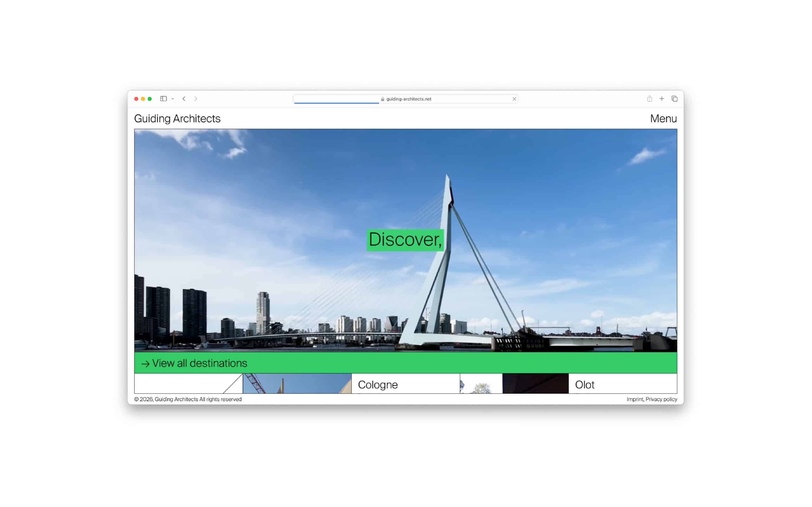Image resolution: width=812 pixels, height=507 pixels.
Task: Stop page loading with the X icon
Action: click(x=514, y=99)
